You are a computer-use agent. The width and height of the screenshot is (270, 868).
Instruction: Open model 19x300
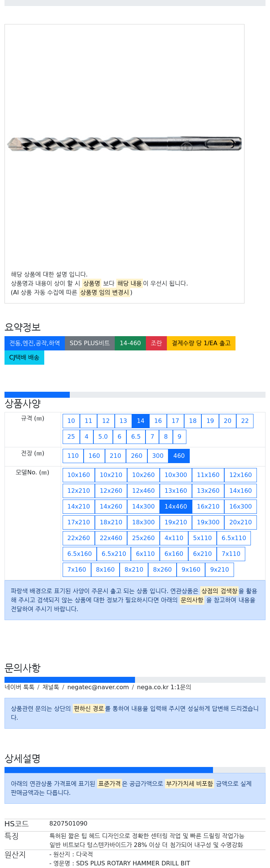[x=208, y=522]
